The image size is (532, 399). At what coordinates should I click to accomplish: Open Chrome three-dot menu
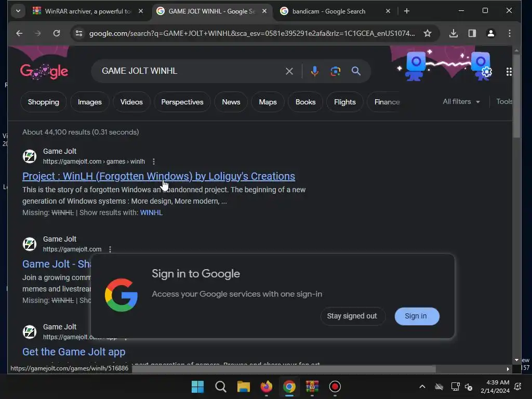click(509, 33)
